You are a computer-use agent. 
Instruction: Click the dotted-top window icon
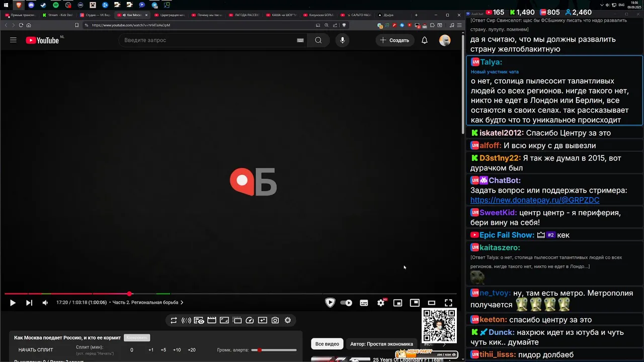[x=237, y=320]
